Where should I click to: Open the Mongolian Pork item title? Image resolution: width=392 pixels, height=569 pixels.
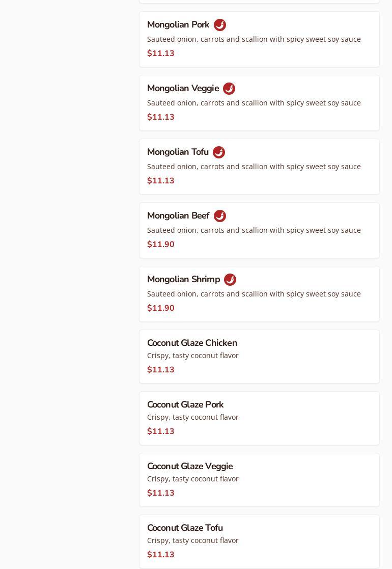pos(178,25)
